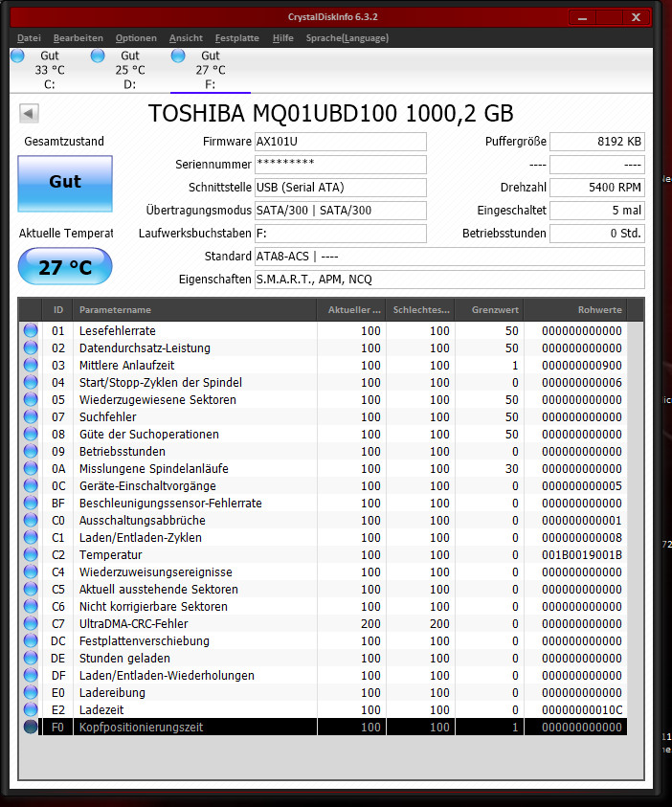Select the Festplattenverschiebung parameter name
This screenshot has width=672, height=807.
(x=145, y=640)
